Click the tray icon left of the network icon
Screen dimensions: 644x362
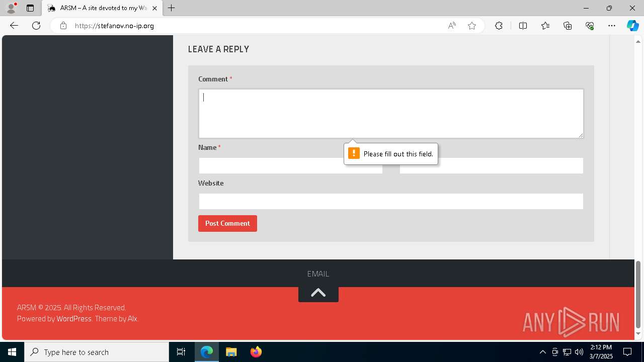tap(555, 352)
